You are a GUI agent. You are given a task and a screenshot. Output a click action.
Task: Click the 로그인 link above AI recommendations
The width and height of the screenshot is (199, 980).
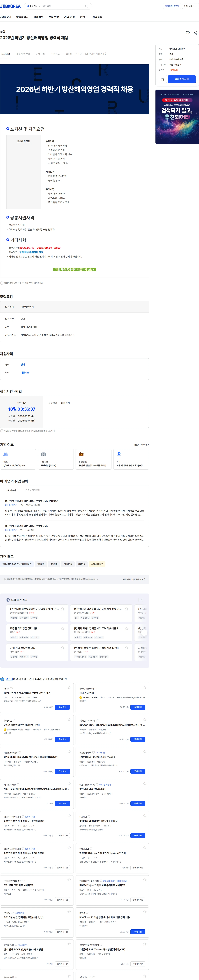tap(9, 679)
